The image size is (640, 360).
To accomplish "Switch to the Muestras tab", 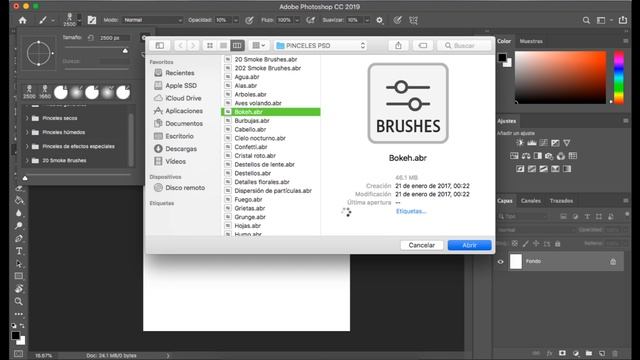I will [531, 41].
